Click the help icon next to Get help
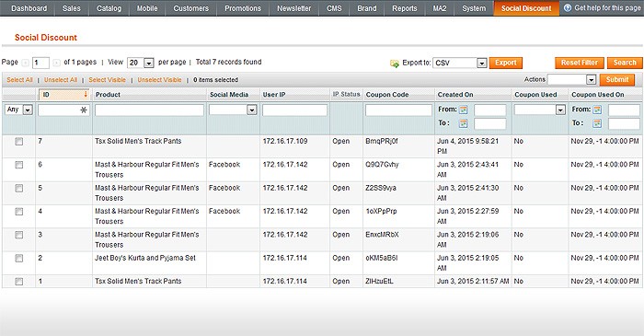 [568, 7]
